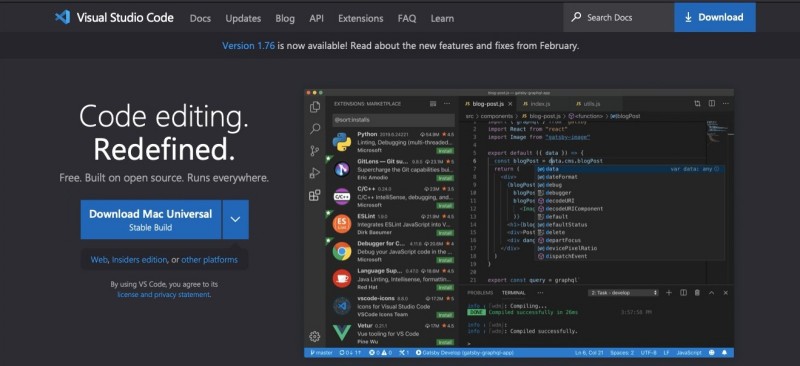Click the Java Language Support coffee-cup logo
800x366 pixels.
click(x=342, y=278)
